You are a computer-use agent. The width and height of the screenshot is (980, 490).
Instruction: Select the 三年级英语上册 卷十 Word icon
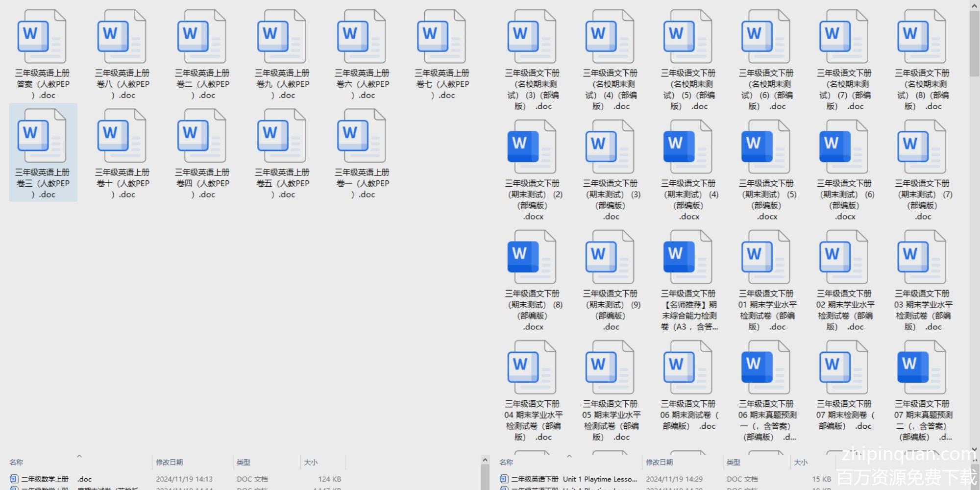122,136
